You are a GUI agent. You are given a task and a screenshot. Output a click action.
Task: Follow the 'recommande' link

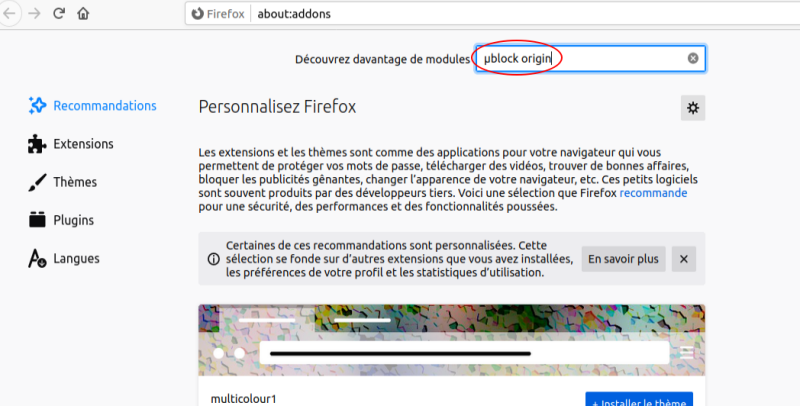pyautogui.click(x=653, y=193)
